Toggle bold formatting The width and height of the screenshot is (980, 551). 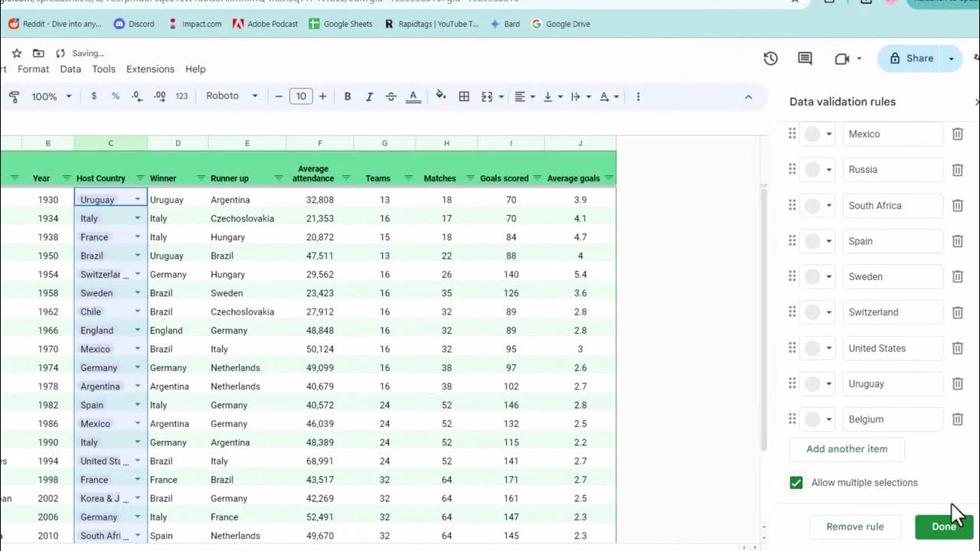(x=348, y=96)
